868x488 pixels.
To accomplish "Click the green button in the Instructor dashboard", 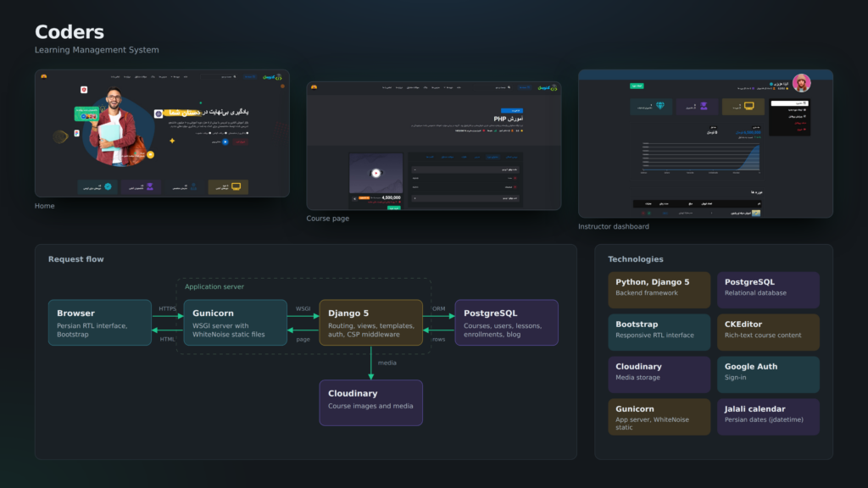I will click(x=637, y=86).
